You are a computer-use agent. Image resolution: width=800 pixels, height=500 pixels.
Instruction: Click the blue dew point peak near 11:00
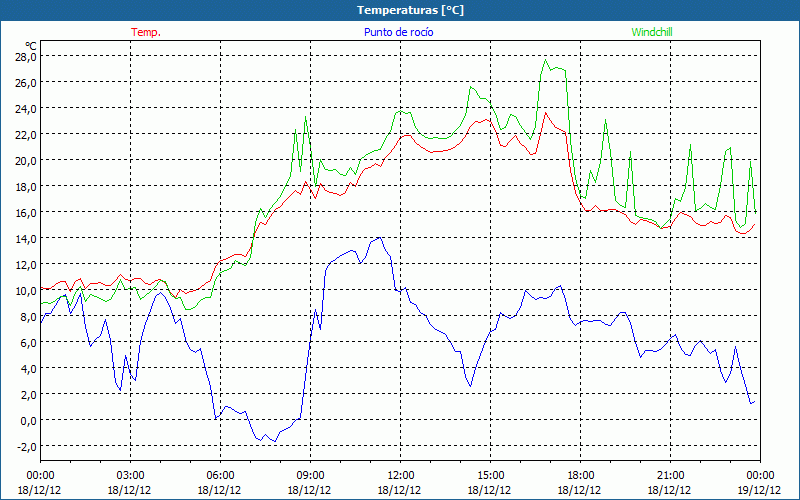coord(379,238)
